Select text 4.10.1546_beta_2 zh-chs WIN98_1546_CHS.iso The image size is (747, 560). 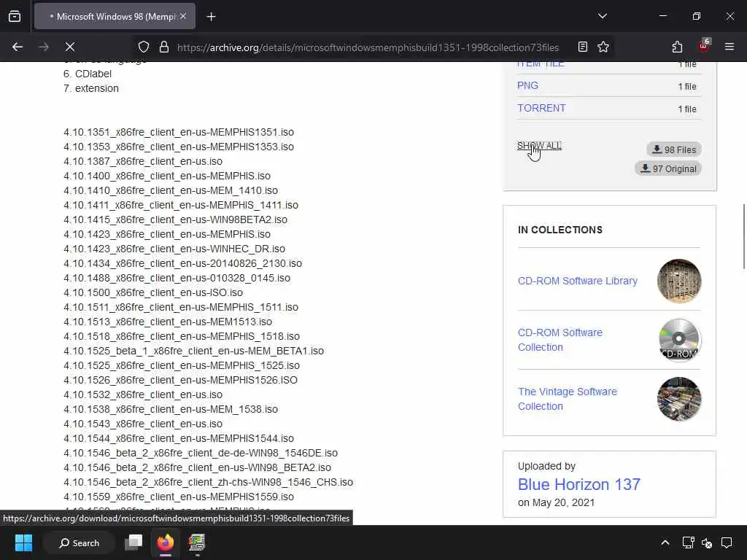(208, 482)
